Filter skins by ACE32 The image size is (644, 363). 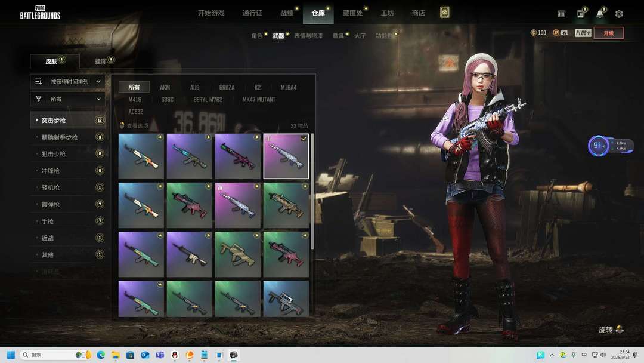[136, 112]
